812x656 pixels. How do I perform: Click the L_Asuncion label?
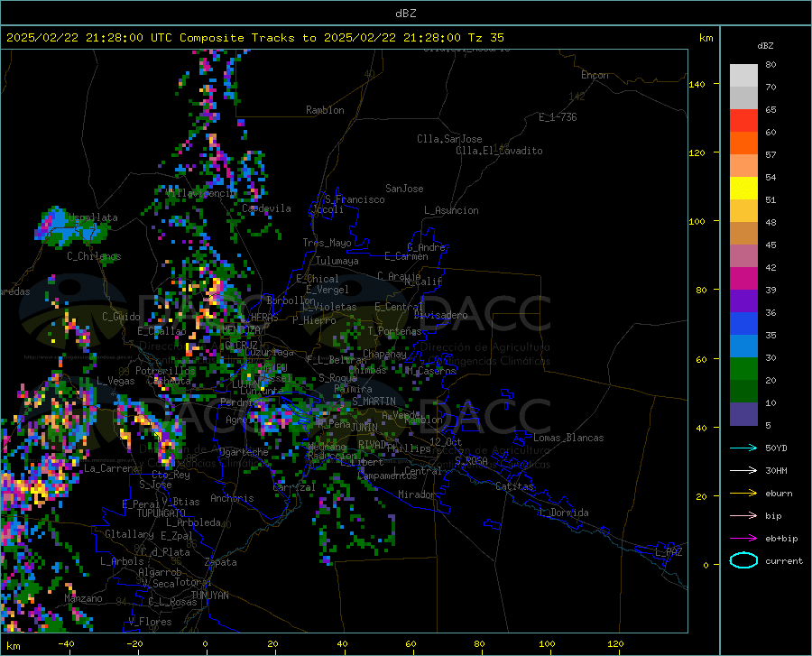(451, 210)
